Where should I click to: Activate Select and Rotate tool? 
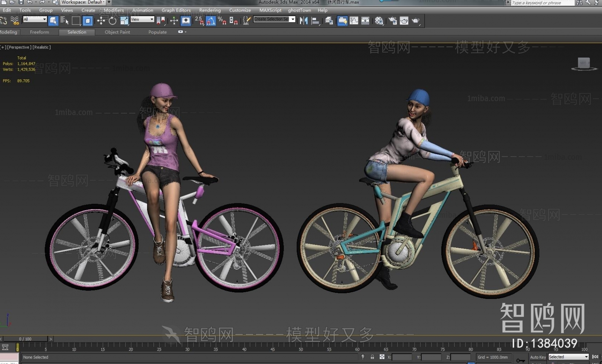pyautogui.click(x=112, y=21)
